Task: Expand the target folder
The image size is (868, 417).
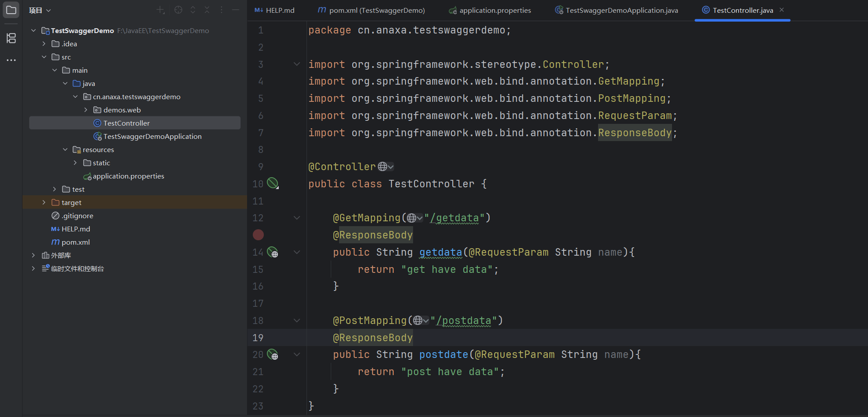Action: 44,202
